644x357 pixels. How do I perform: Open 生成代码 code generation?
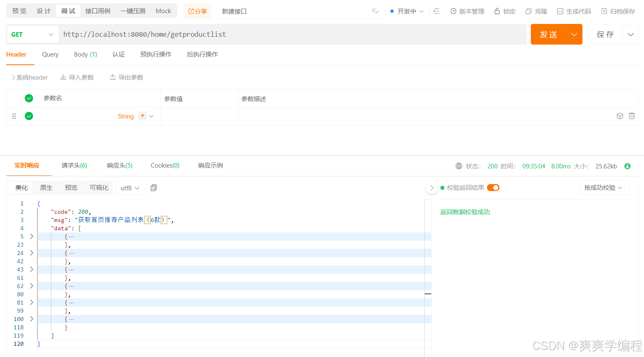pos(574,11)
